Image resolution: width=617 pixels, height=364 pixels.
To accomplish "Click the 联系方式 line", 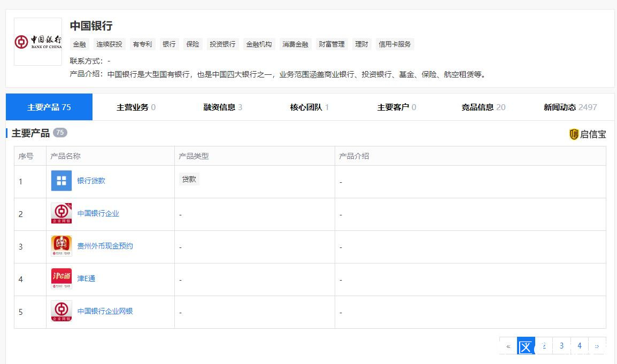I will (x=90, y=61).
